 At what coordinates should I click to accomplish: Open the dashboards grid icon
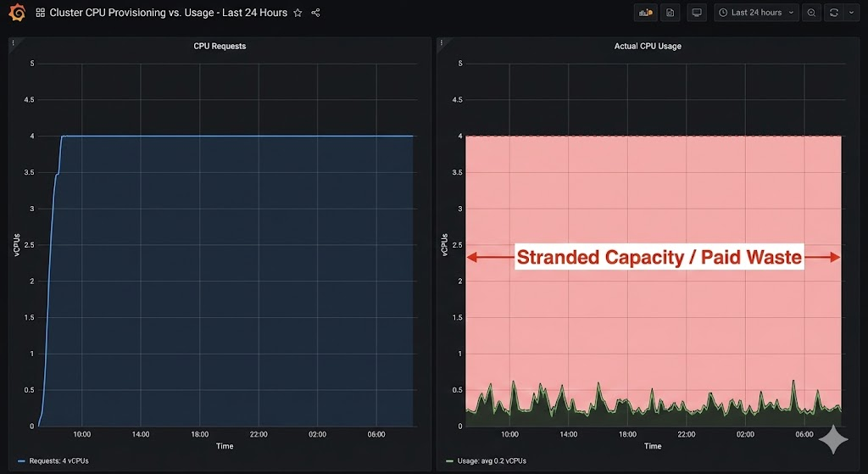[x=40, y=13]
